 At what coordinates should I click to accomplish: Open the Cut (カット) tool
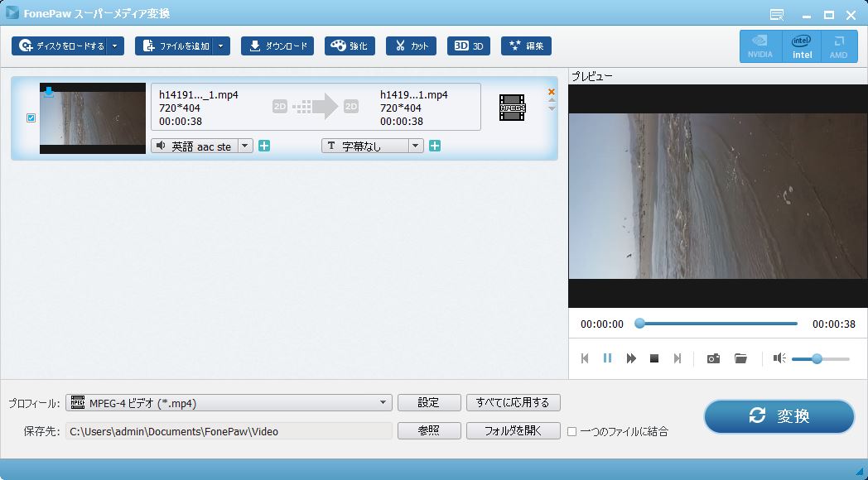pyautogui.click(x=412, y=46)
